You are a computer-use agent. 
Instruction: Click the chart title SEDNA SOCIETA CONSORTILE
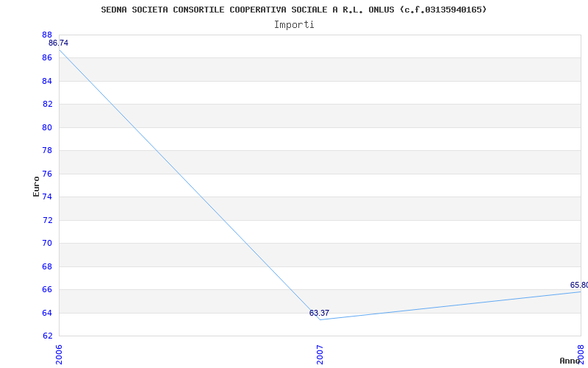(293, 10)
